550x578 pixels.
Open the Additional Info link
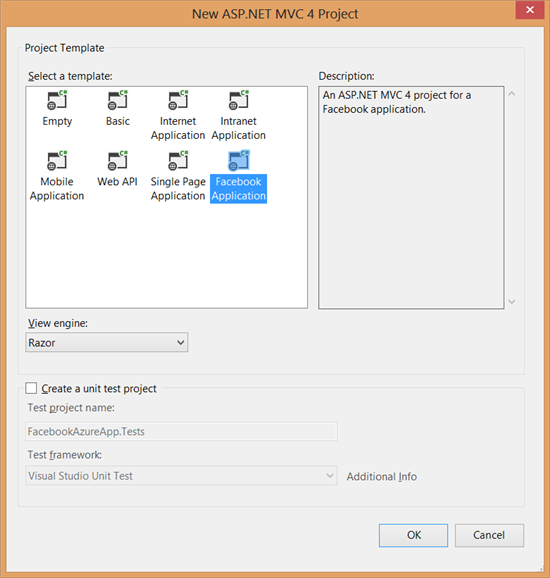(x=382, y=477)
